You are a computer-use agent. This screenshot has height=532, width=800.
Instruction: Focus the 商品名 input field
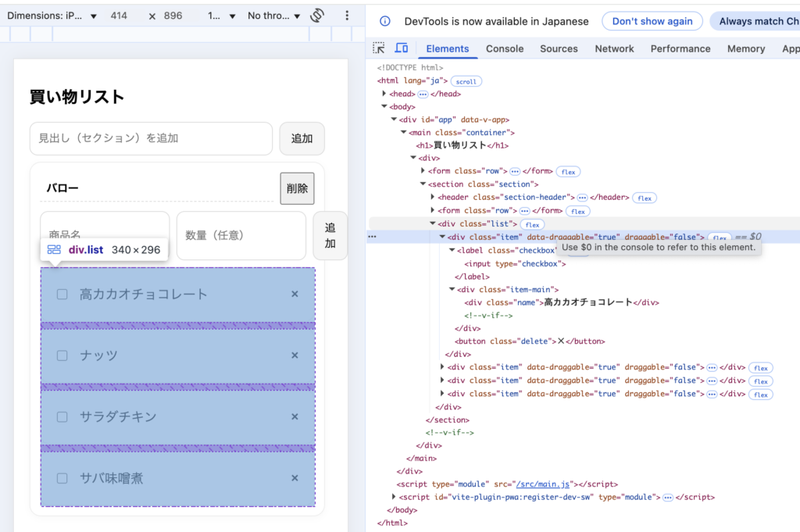point(105,235)
